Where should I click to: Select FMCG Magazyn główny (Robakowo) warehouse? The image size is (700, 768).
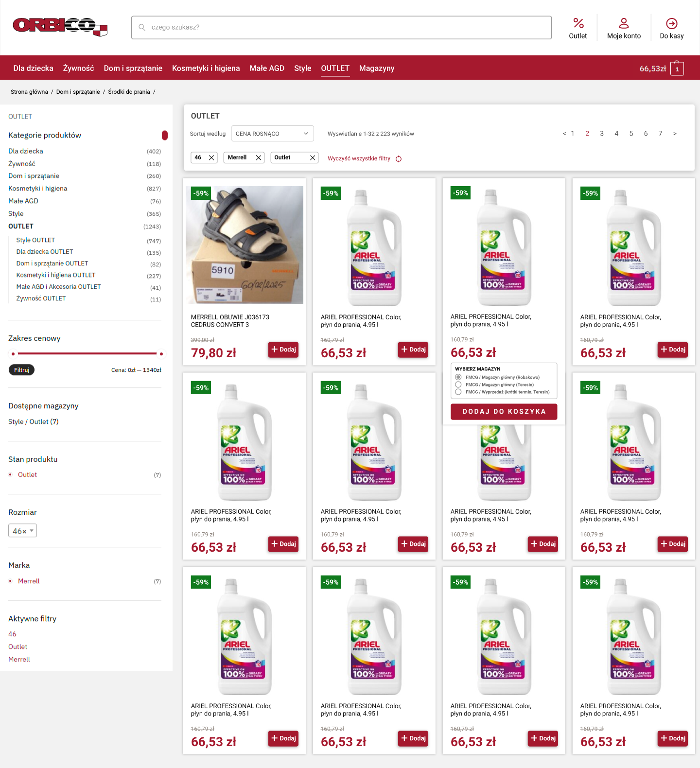(458, 377)
